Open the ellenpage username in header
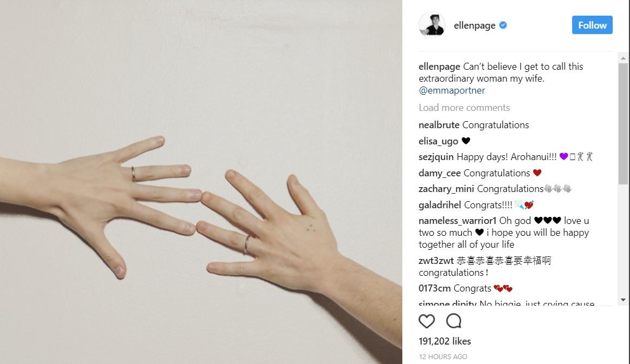 [x=474, y=25]
